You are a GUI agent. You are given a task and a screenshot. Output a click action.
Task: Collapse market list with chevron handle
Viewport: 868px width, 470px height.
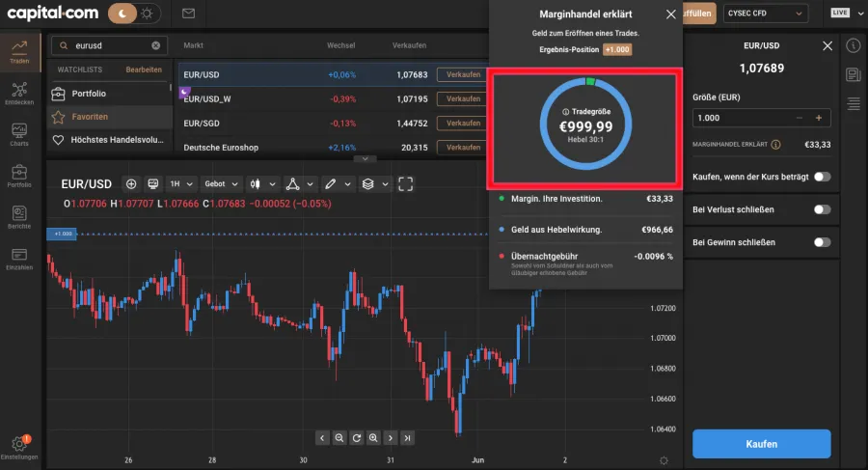pyautogui.click(x=365, y=158)
